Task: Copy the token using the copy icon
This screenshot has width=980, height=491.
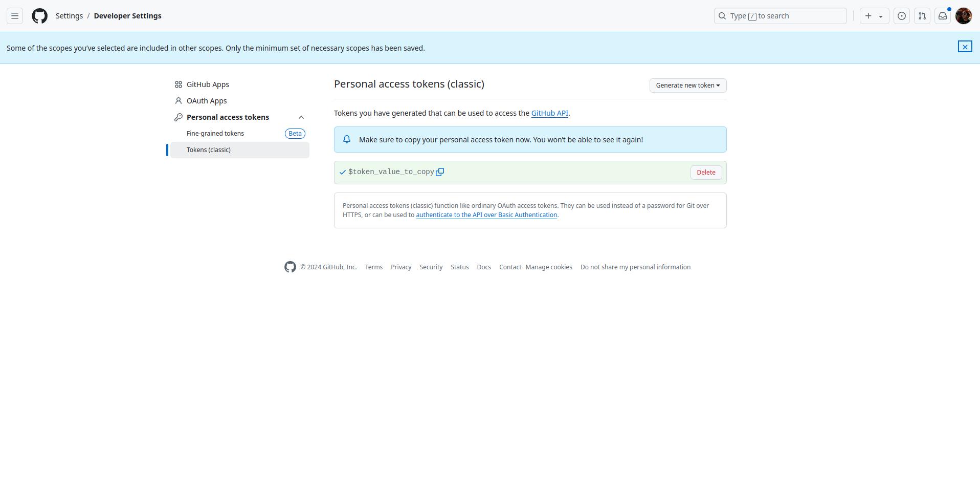Action: click(x=440, y=172)
